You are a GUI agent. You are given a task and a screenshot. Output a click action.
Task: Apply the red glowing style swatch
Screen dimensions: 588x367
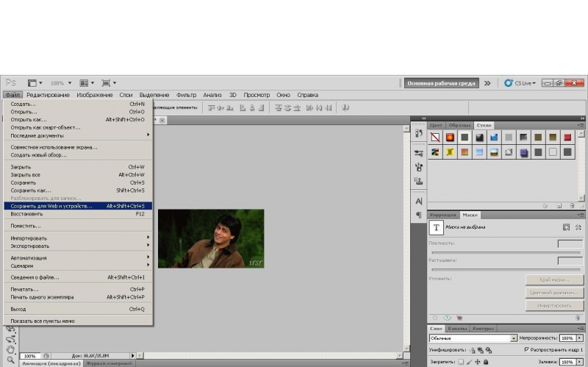[x=450, y=138]
